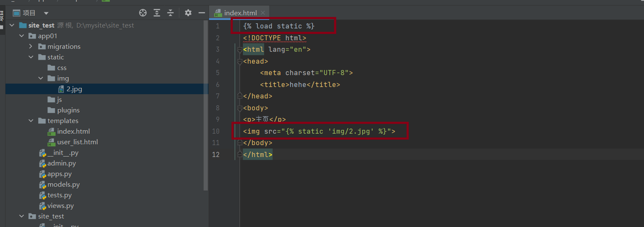Collapse the app01 folder
Image resolution: width=644 pixels, height=227 pixels.
pyautogui.click(x=22, y=36)
